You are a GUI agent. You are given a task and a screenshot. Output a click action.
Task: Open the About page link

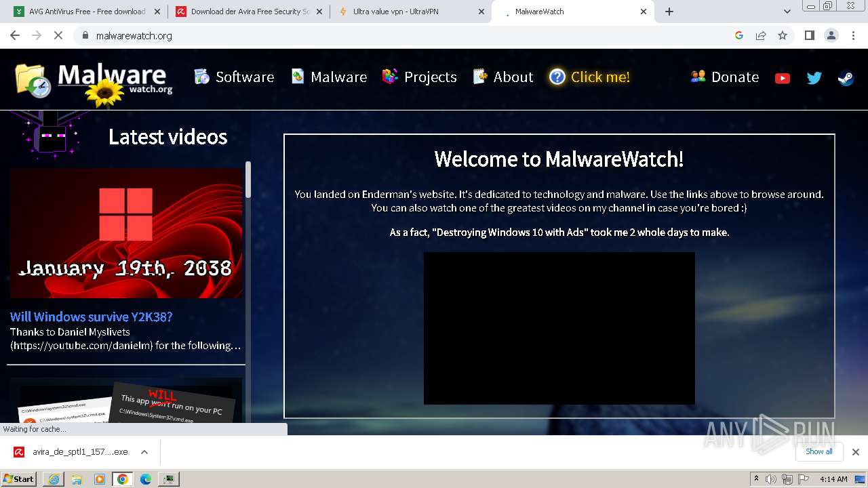503,77
